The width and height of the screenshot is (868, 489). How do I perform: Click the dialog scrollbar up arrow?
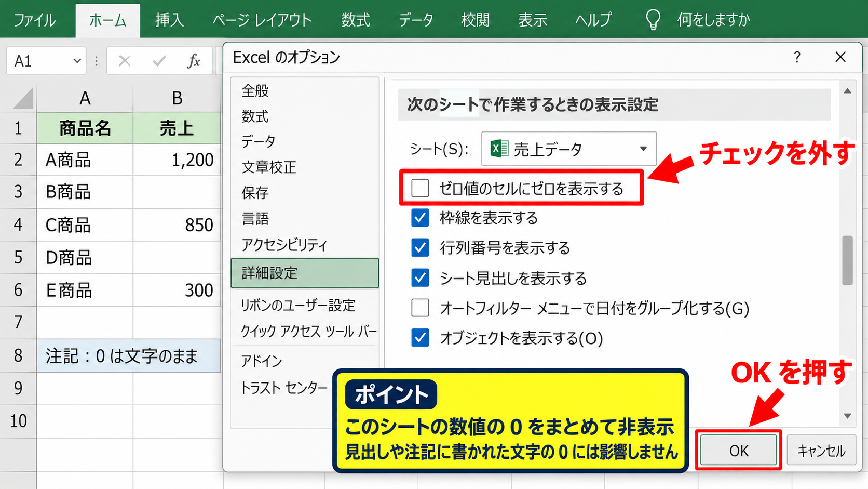(847, 91)
